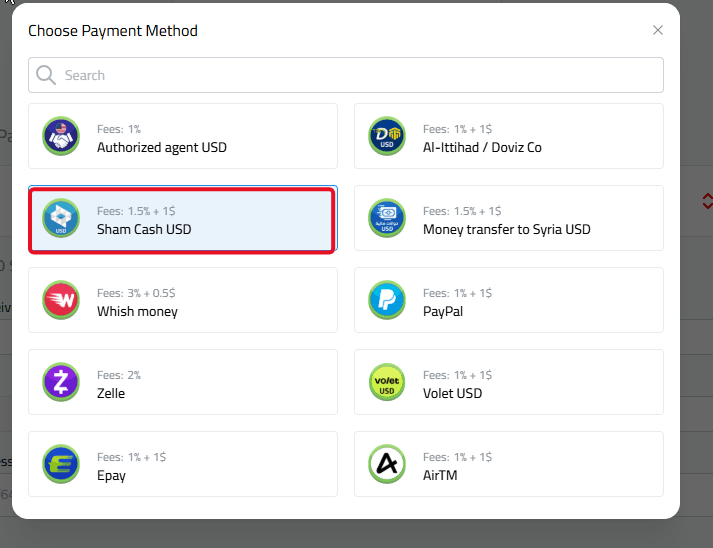The height and width of the screenshot is (548, 713).
Task: Select Authorized agent USD payment method
Action: pos(183,136)
